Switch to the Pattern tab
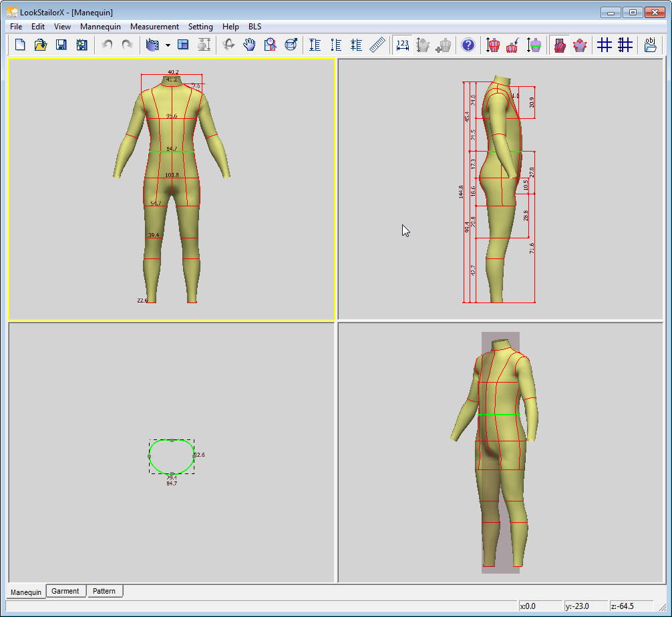672x617 pixels. [104, 591]
